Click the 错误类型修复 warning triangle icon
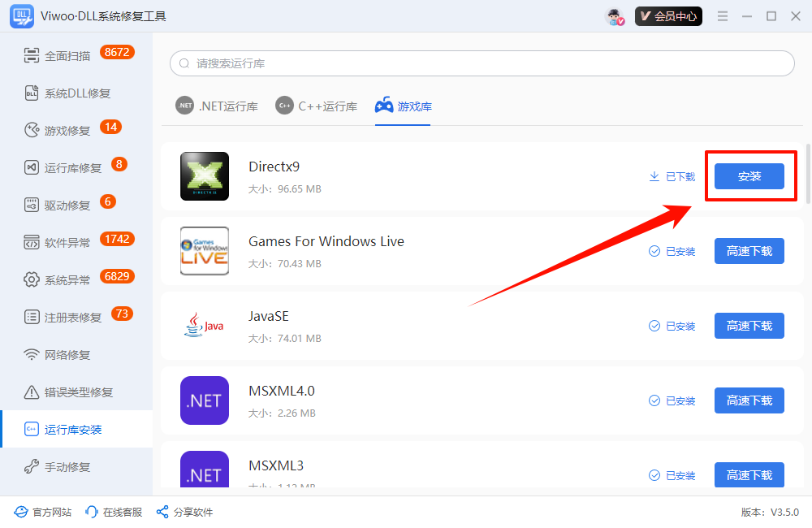Viewport: 812px width, 528px height. 32,392
